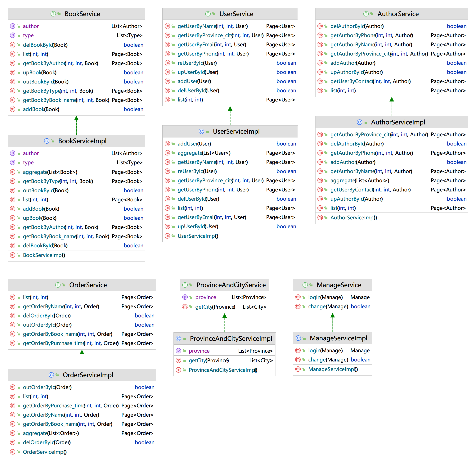The height and width of the screenshot is (466, 476).
Task: Click the class icon beside UserServiceImpl title
Action: (x=201, y=131)
